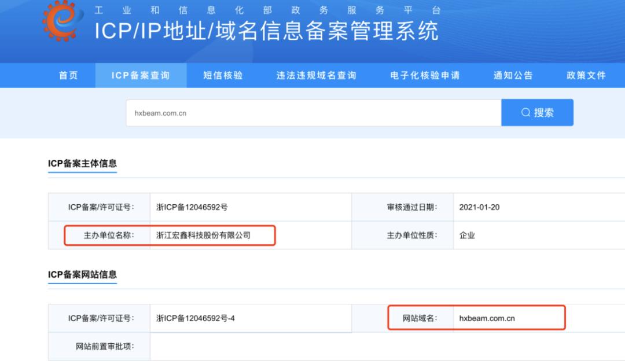Open the 首页 home menu item
625x364 pixels.
point(69,75)
